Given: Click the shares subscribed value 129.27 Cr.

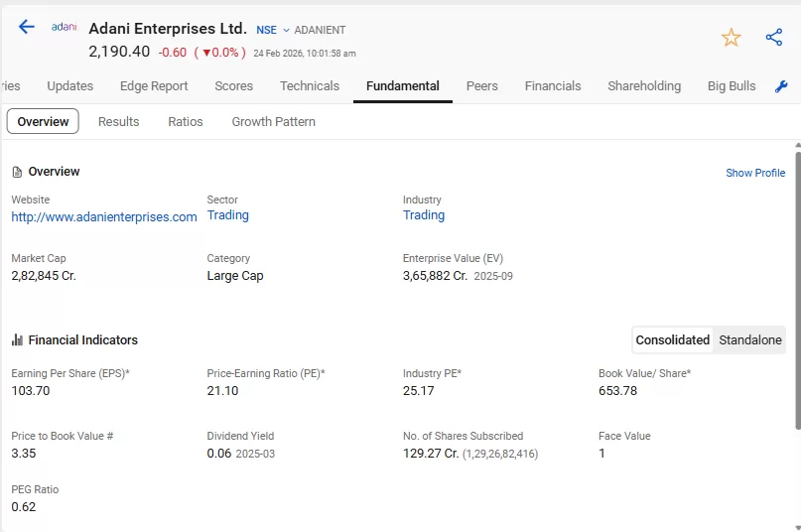Looking at the screenshot, I should (x=431, y=454).
